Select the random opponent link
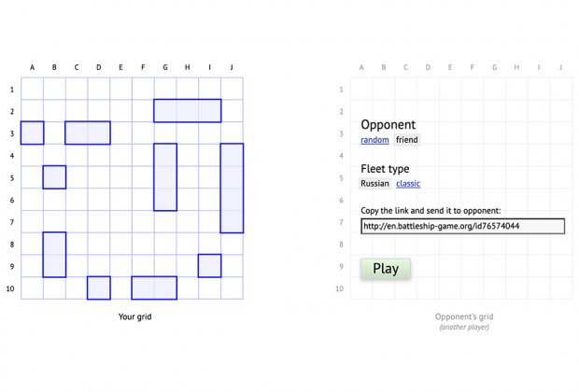Viewport: 579px width, 392px height. [374, 140]
